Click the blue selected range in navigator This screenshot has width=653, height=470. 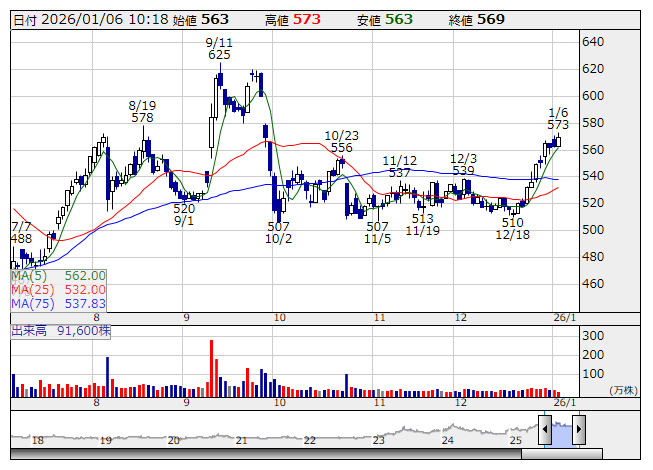[562, 433]
